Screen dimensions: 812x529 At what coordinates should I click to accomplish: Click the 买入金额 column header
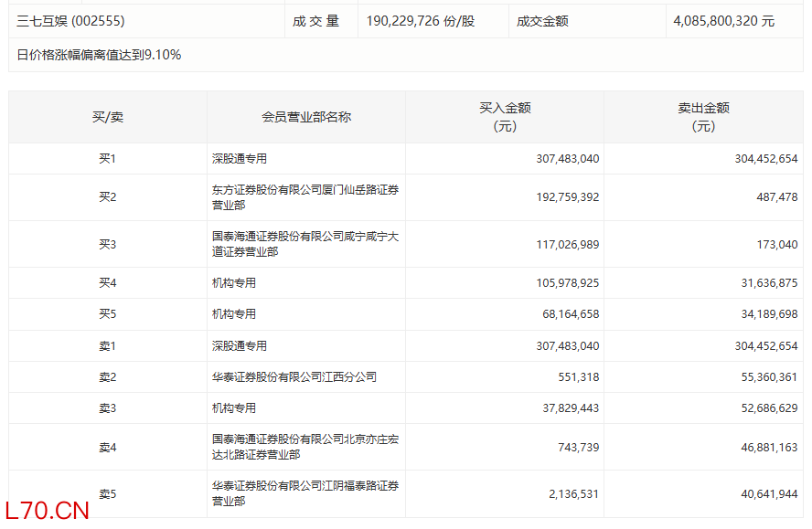(505, 117)
